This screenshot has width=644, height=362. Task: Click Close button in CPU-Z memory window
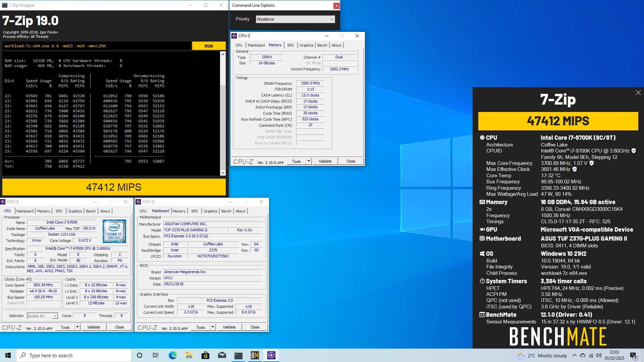point(351,161)
